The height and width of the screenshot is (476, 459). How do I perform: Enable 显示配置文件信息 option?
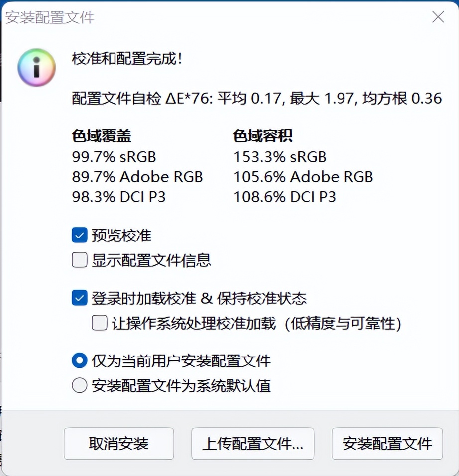[79, 259]
